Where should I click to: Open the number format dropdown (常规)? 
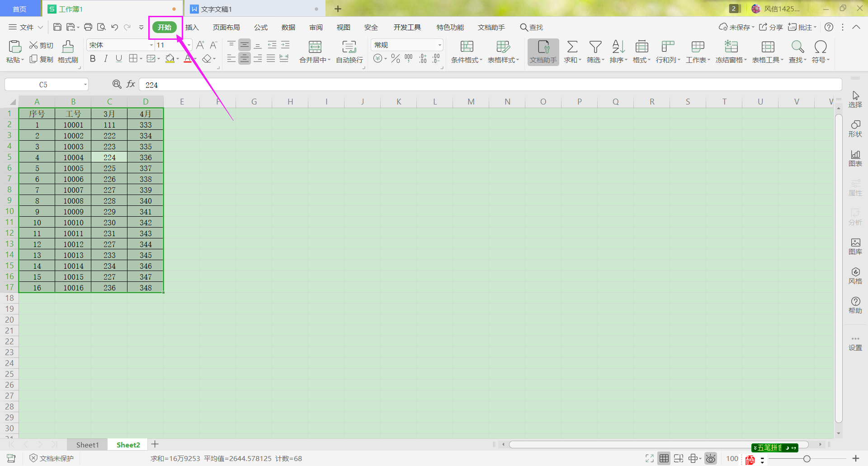439,45
